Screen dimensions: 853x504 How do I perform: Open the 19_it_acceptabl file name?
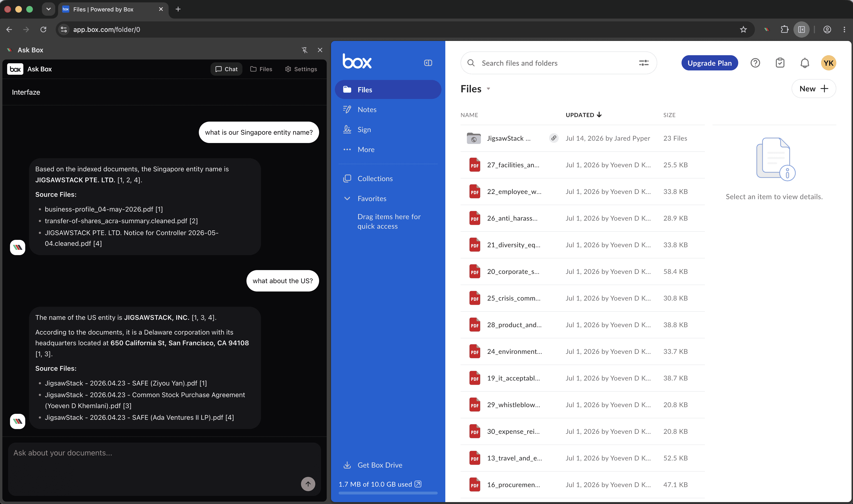point(513,378)
